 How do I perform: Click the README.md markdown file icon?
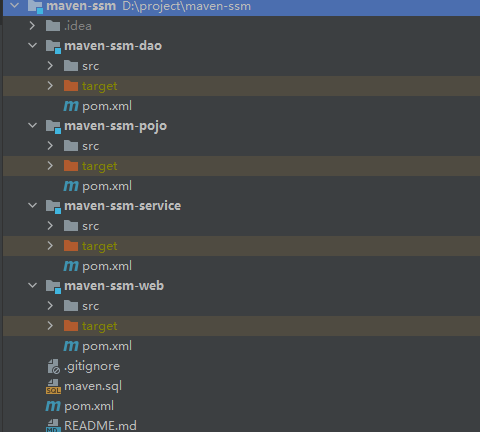tap(53, 426)
